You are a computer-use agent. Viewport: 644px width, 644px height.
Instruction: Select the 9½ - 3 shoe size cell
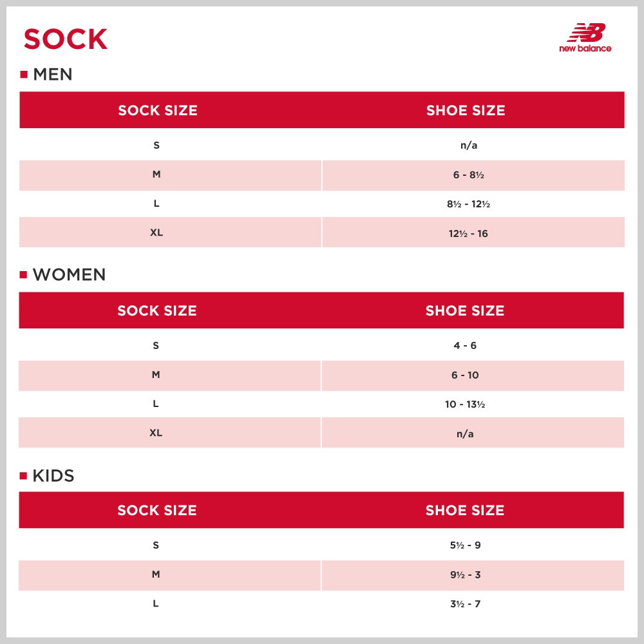(x=465, y=575)
